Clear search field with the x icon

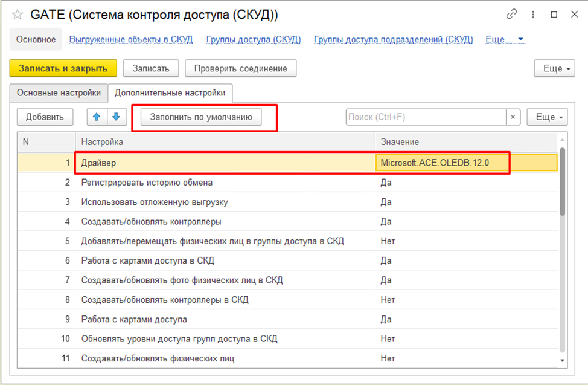[x=513, y=117]
